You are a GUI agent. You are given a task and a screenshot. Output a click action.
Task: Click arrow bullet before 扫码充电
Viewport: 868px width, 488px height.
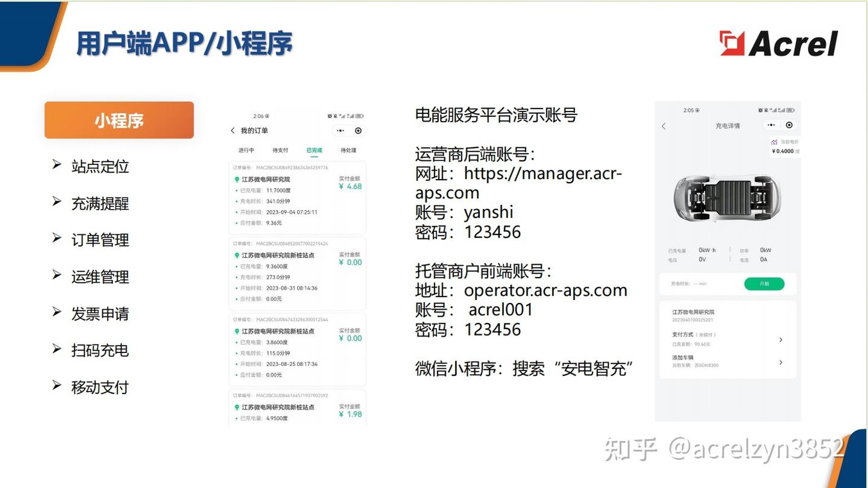click(57, 348)
